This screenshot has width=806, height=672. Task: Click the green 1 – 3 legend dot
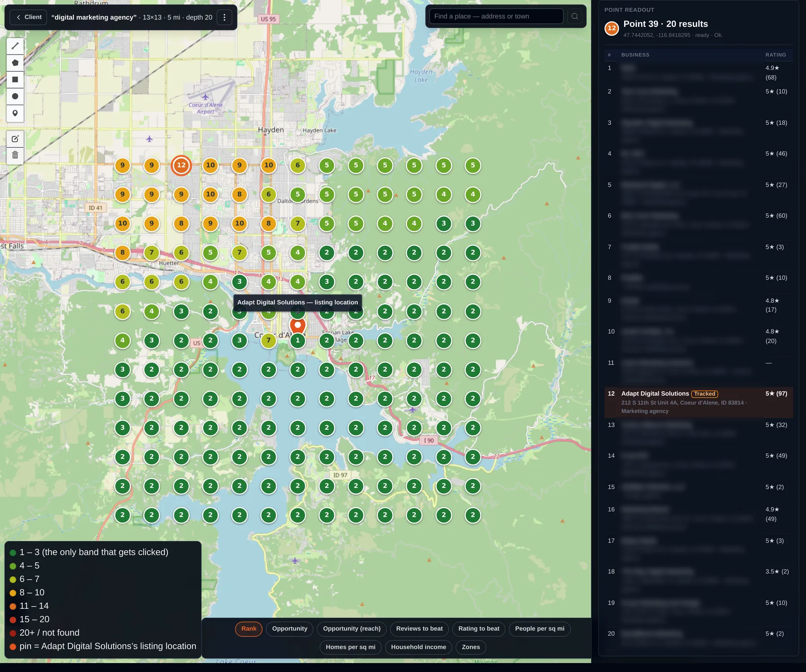point(13,553)
